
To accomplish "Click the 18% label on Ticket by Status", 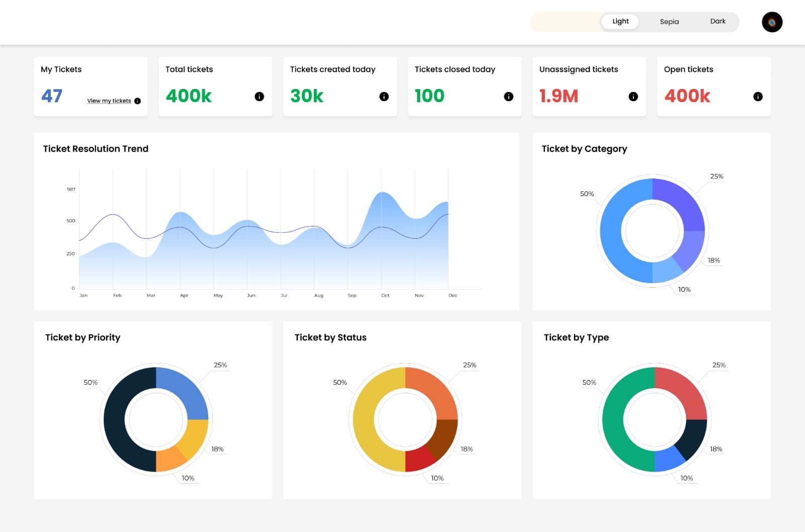I will pos(466,449).
